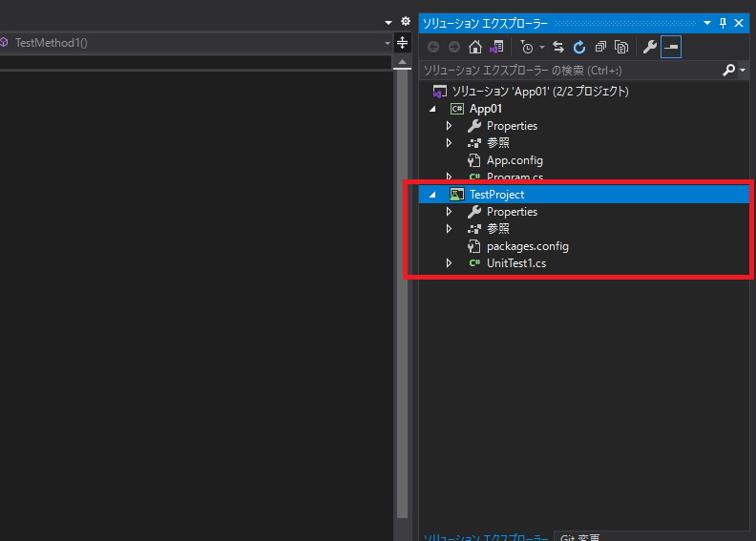The image size is (756, 541).
Task: Switch views using the Visual Studio icon
Action: tap(496, 47)
